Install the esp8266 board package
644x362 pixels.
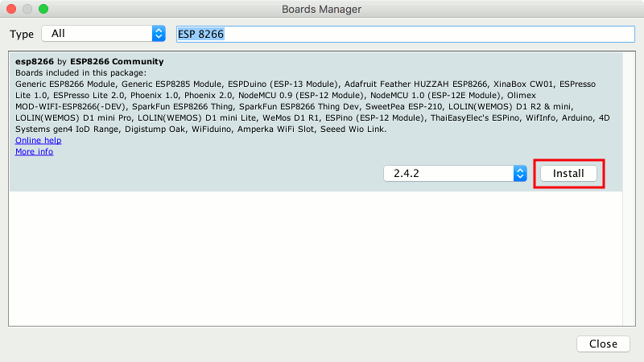coord(568,173)
